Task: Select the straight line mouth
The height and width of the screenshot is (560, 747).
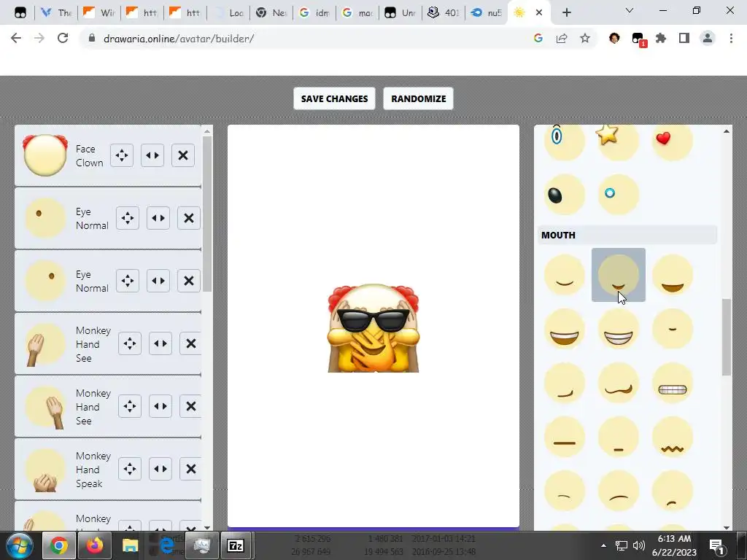Action: click(565, 437)
